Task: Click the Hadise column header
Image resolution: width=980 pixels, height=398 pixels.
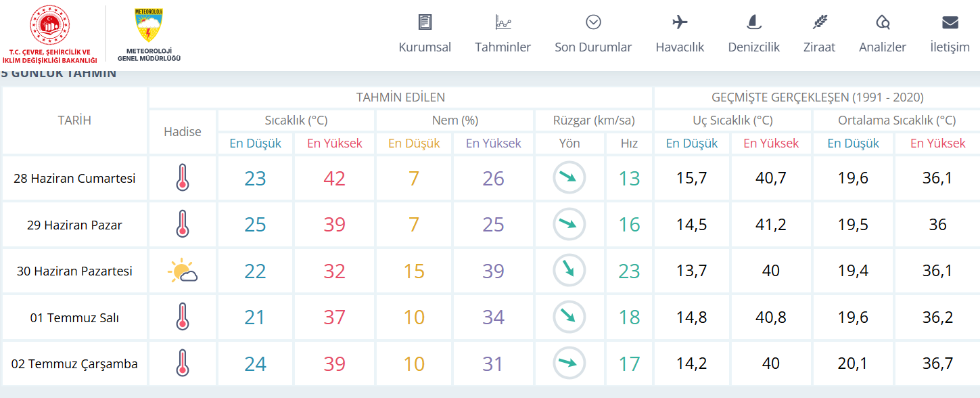Action: 183,132
